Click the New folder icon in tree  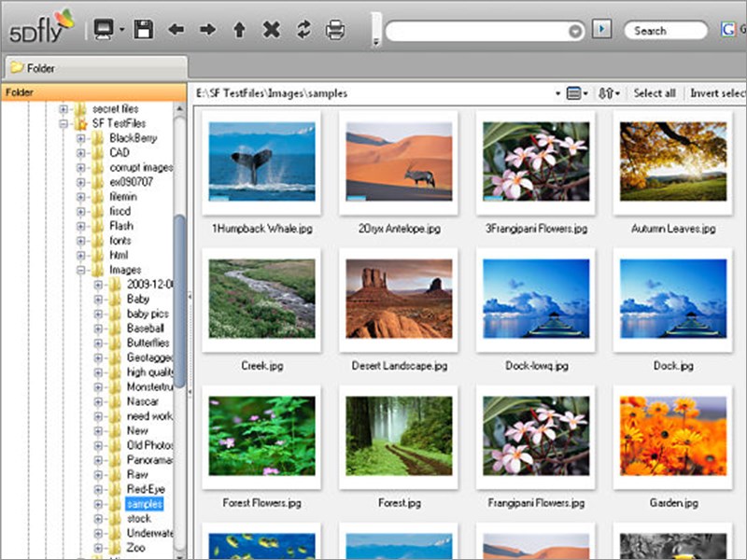tap(115, 431)
